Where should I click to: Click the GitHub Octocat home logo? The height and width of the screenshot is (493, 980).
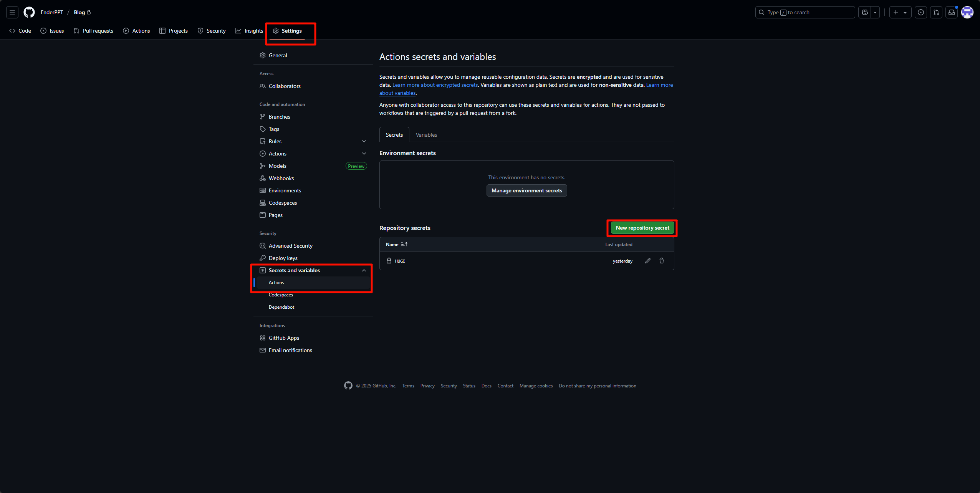click(x=29, y=12)
